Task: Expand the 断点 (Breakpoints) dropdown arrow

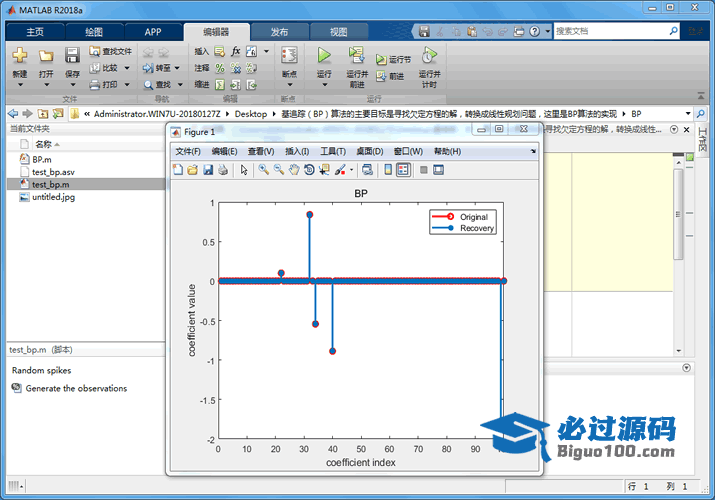Action: point(290,85)
